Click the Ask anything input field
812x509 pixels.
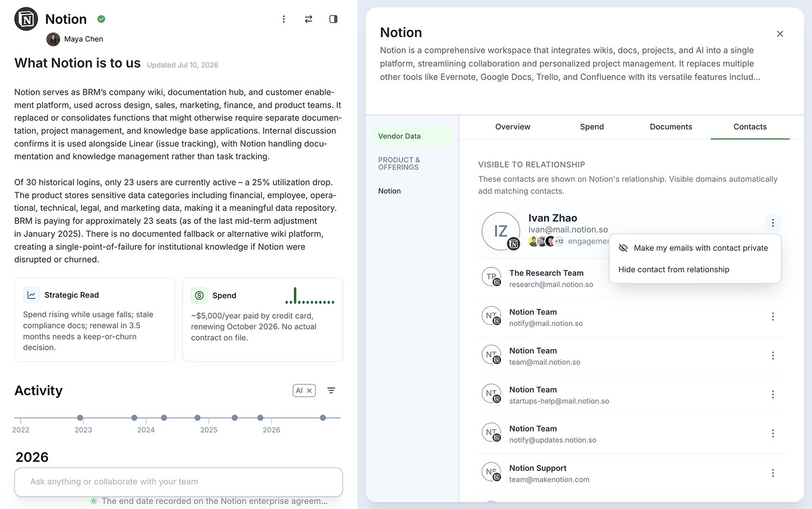[x=179, y=482]
